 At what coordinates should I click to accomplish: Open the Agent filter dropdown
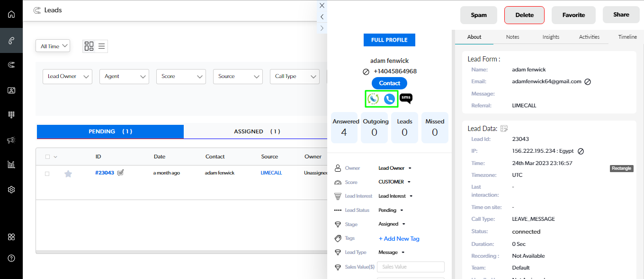coord(124,77)
